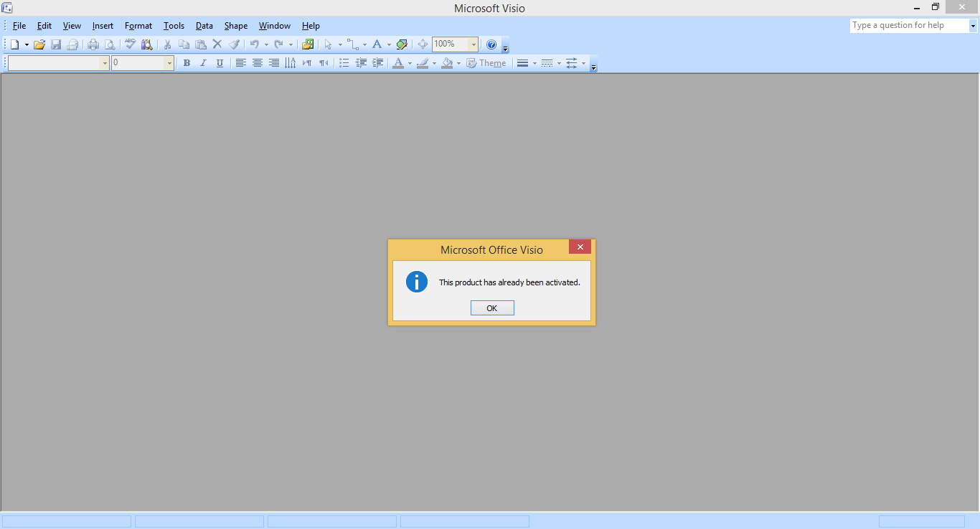
Task: Toggle Align Left
Action: coord(241,63)
